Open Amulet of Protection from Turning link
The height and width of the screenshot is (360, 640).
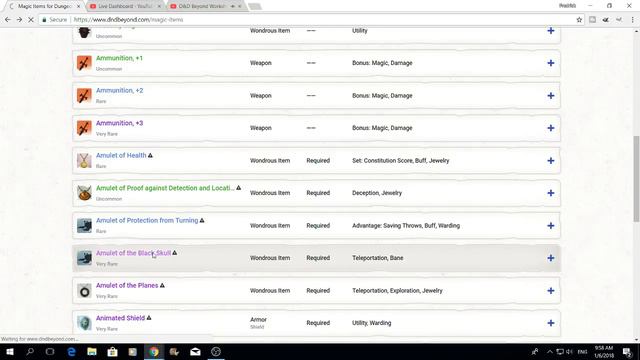tap(147, 220)
